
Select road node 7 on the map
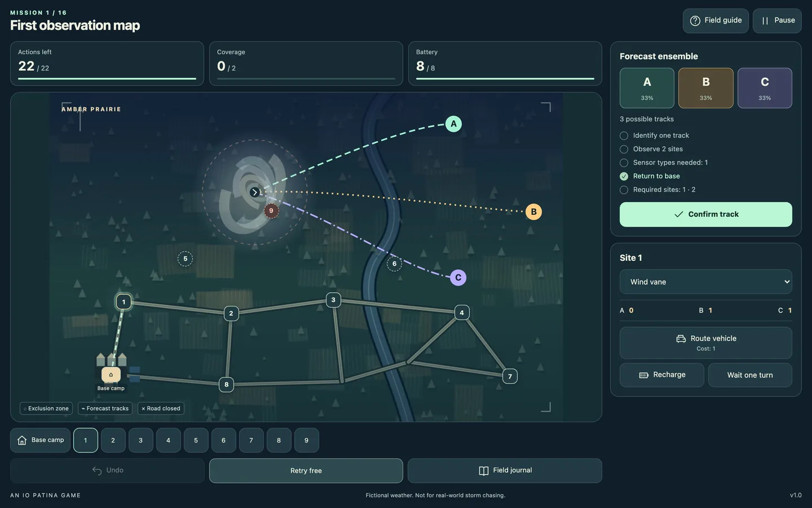coord(510,376)
